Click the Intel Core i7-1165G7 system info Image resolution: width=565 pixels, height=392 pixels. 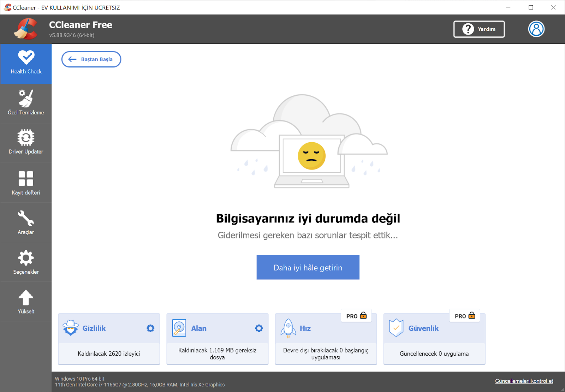tap(139, 385)
